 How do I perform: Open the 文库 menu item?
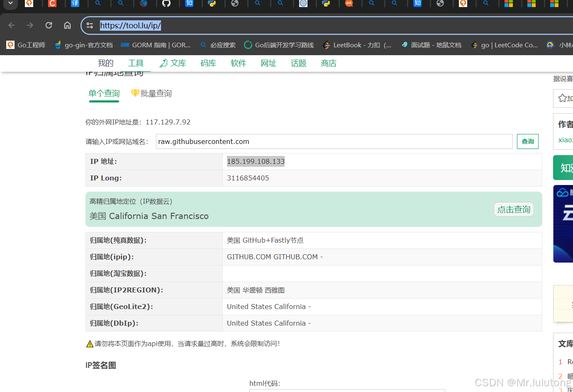178,63
